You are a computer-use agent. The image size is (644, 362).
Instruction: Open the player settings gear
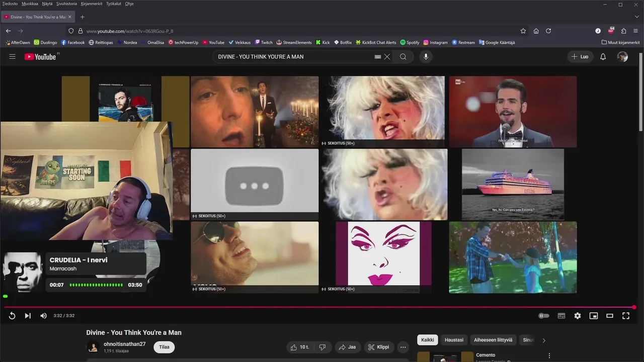click(x=578, y=316)
